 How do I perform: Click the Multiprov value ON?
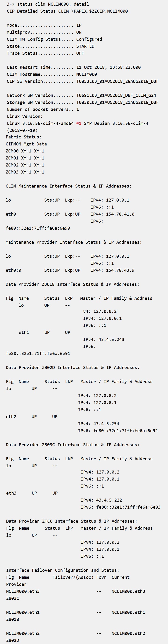pos(79,32)
